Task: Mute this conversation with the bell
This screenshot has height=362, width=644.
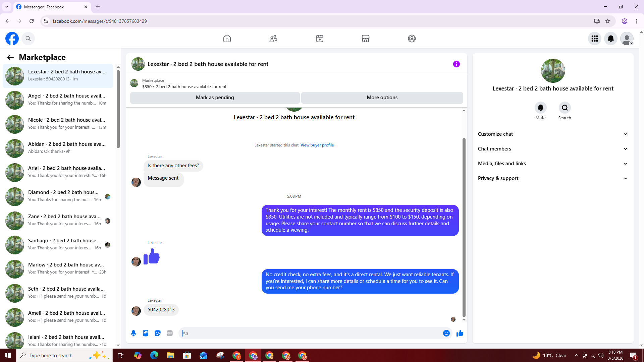Action: 540,108
